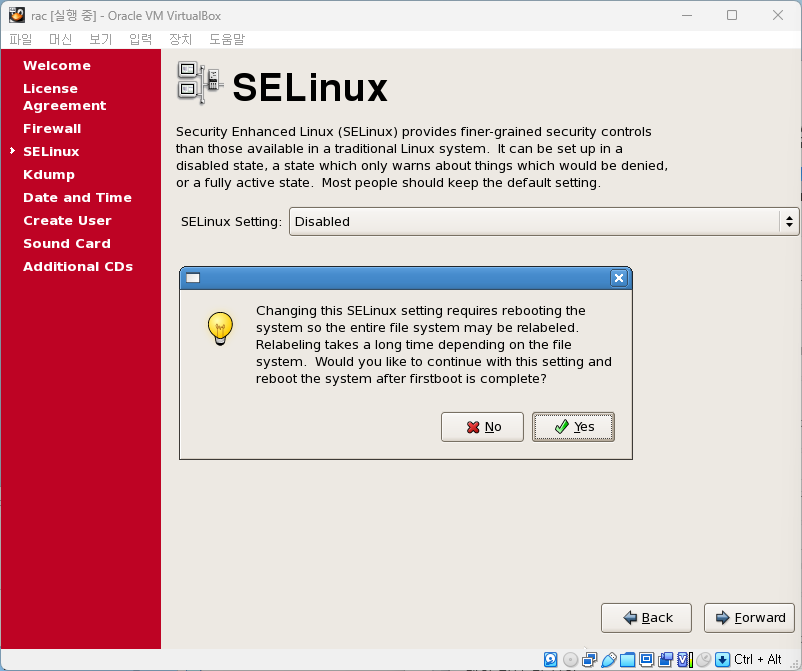
Task: Click Forward to continue setup
Action: point(749,618)
